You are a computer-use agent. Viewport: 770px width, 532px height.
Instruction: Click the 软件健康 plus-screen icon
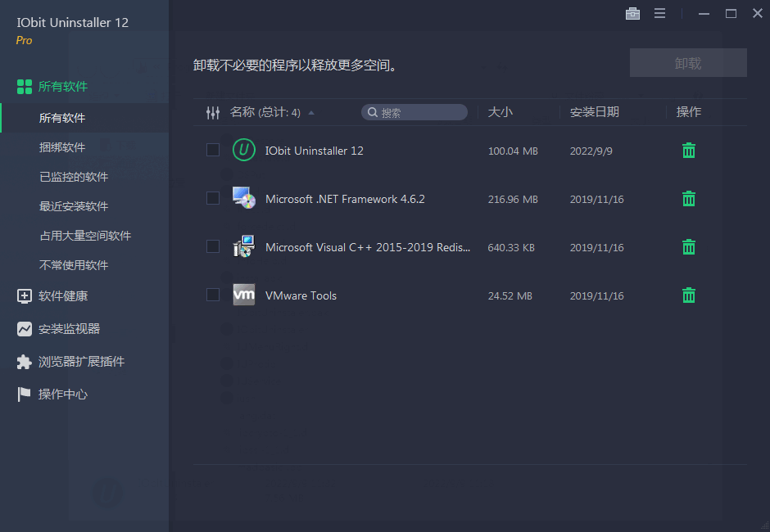(x=24, y=296)
